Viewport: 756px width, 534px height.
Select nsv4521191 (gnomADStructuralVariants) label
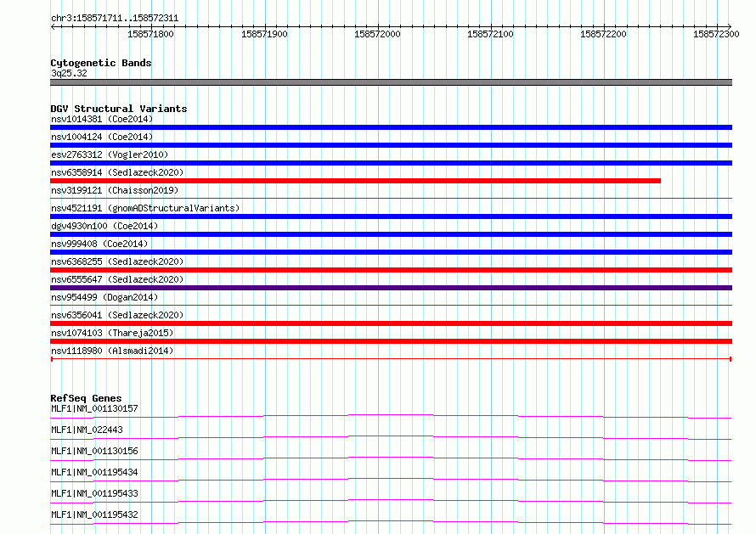[145, 208]
